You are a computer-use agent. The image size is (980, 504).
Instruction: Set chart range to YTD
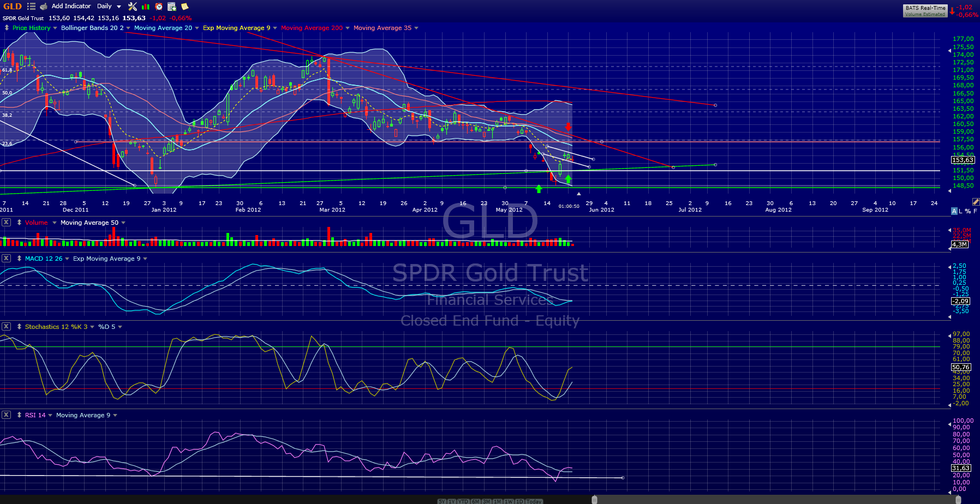[x=463, y=501]
